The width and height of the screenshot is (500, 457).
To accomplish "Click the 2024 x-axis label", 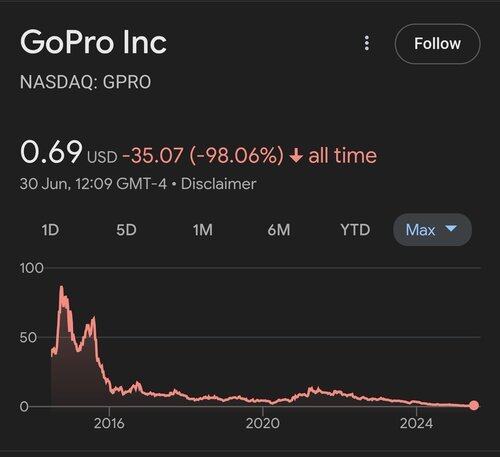I will point(416,423).
